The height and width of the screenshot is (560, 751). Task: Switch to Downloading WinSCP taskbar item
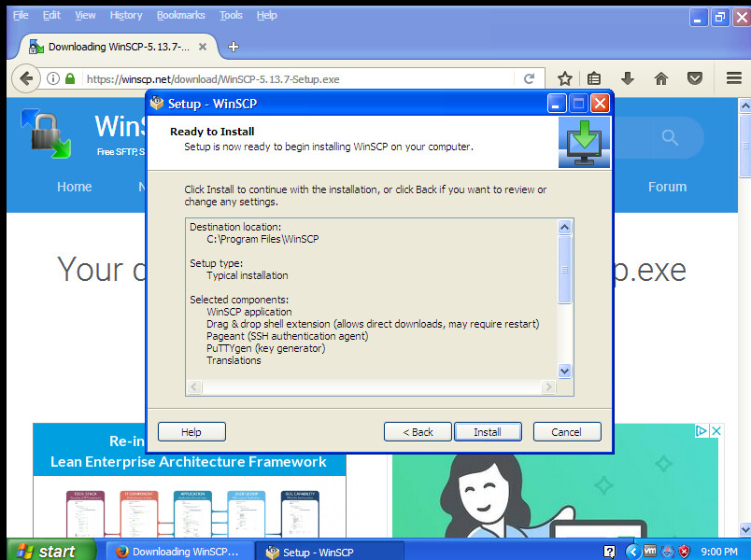click(x=179, y=552)
